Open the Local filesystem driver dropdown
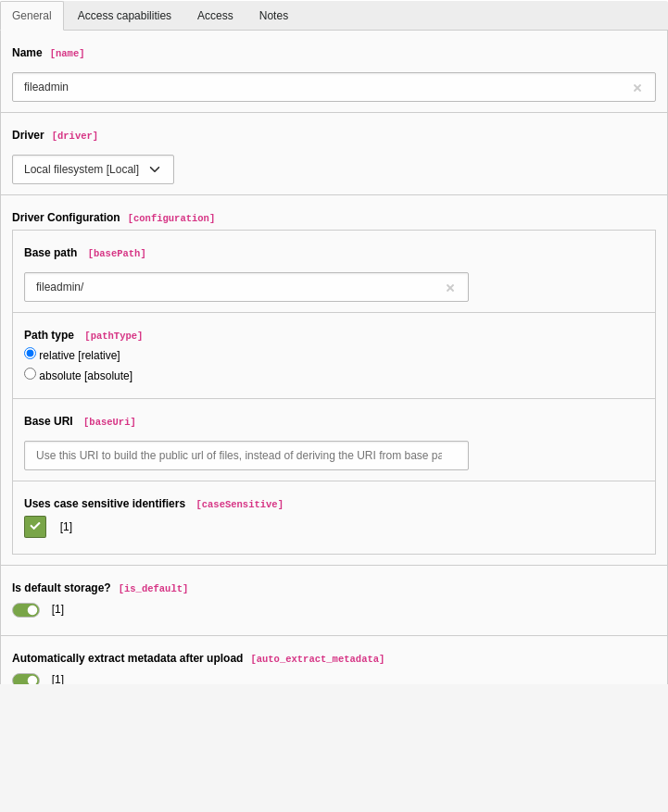This screenshot has height=812, width=668. (93, 169)
